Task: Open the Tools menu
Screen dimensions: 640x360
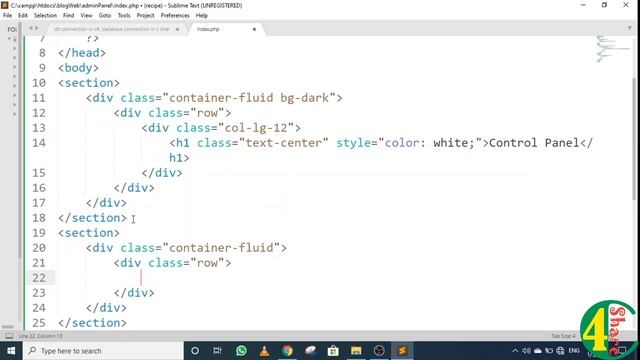Action: pyautogui.click(x=124, y=16)
